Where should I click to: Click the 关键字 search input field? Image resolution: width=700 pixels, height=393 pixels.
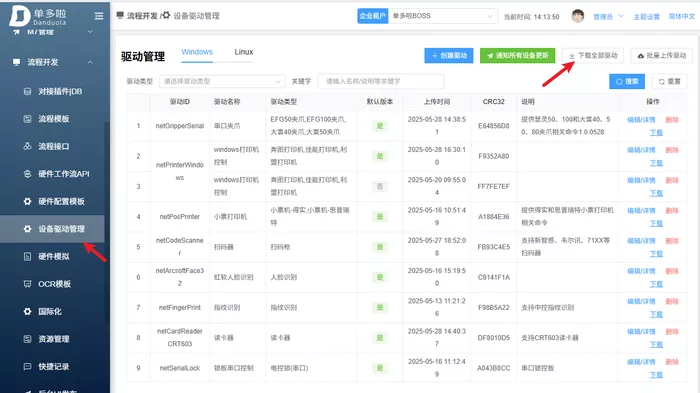click(x=381, y=81)
